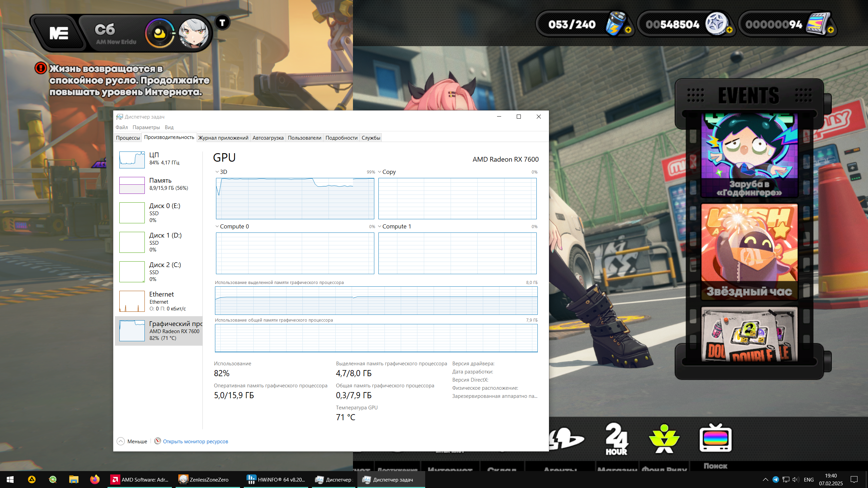Select Диск 0 (E:) in the sidebar

[x=159, y=213]
